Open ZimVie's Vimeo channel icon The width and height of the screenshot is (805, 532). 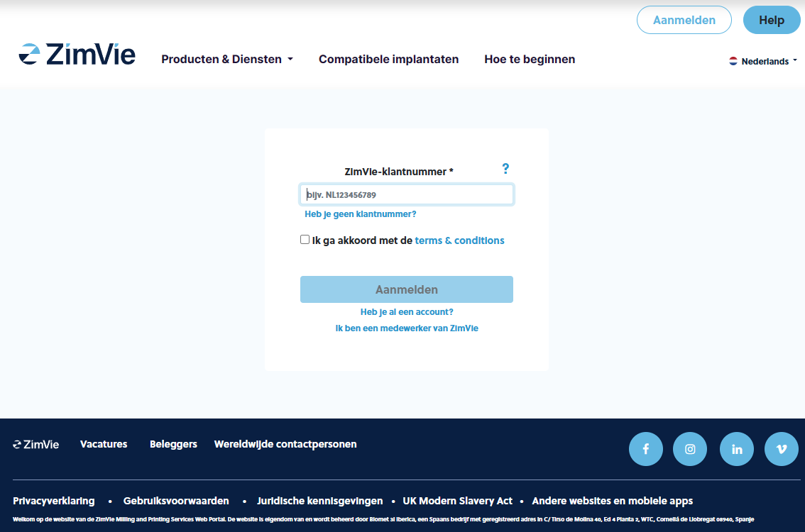(781, 449)
